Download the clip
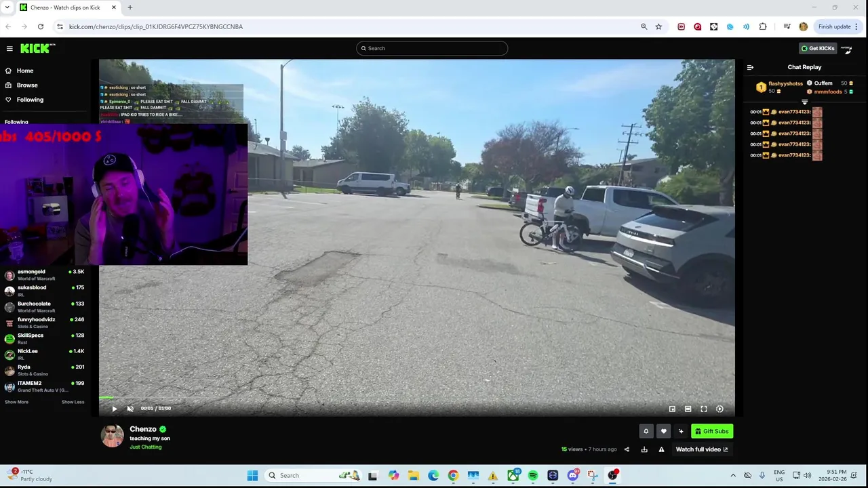Image resolution: width=868 pixels, height=488 pixels. 644,449
